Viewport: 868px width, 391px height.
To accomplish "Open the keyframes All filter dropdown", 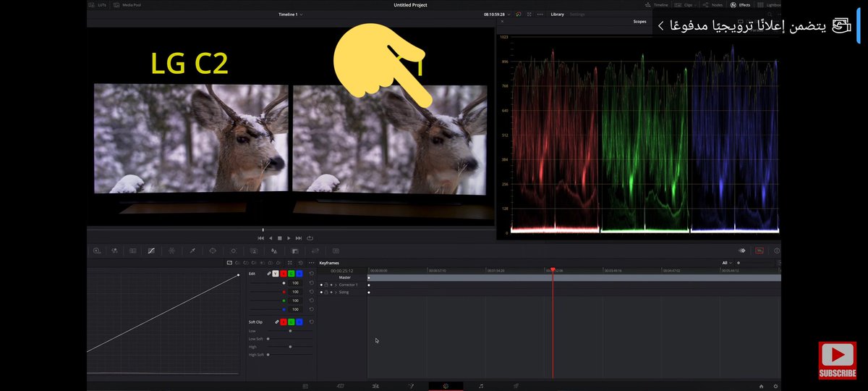I will 727,263.
